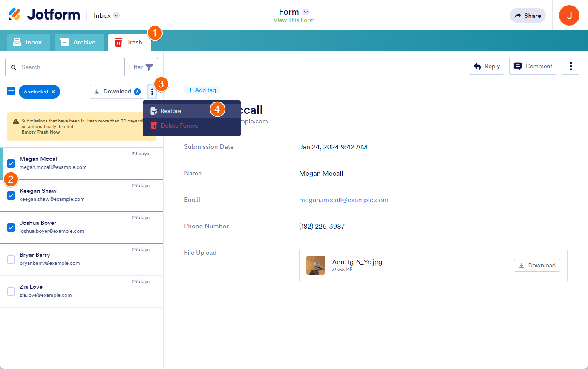Click the Comment bubble icon

(518, 66)
